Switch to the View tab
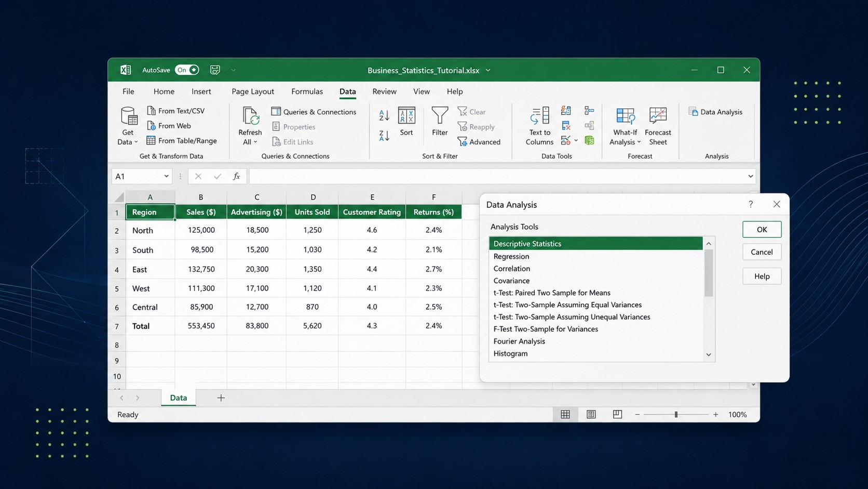This screenshot has height=489, width=868. click(x=422, y=91)
